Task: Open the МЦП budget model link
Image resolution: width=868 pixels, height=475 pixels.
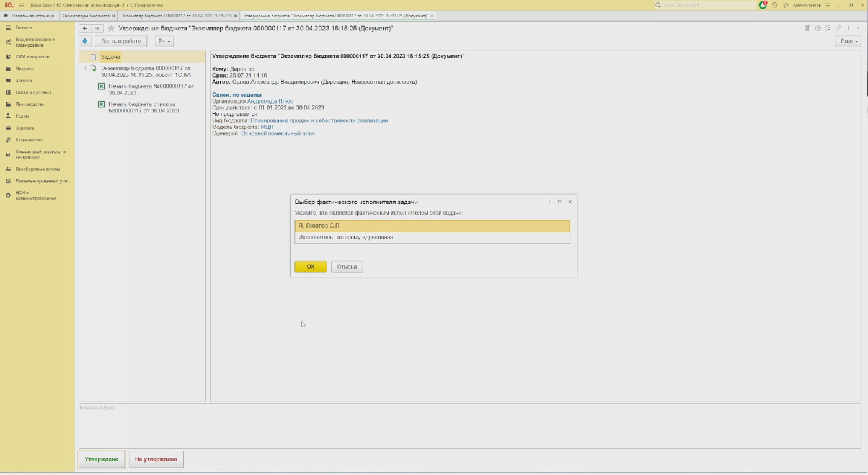Action: 267,127
